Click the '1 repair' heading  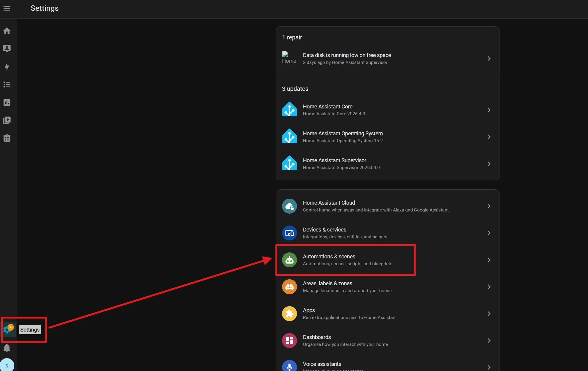point(292,37)
